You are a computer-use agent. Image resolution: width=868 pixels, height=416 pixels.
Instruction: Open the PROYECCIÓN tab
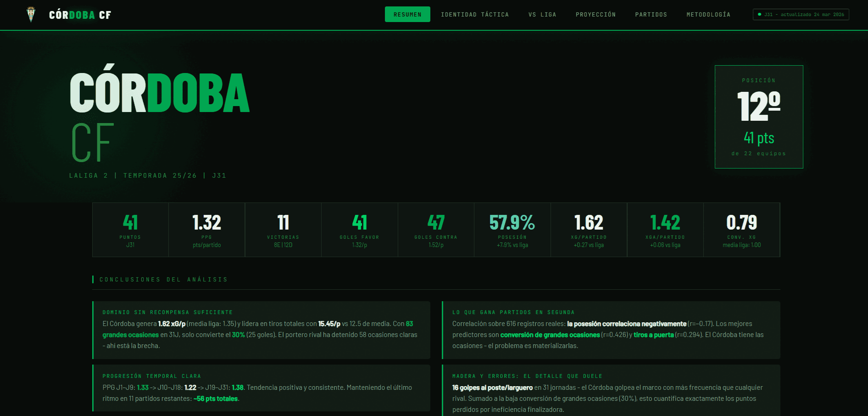click(x=595, y=14)
